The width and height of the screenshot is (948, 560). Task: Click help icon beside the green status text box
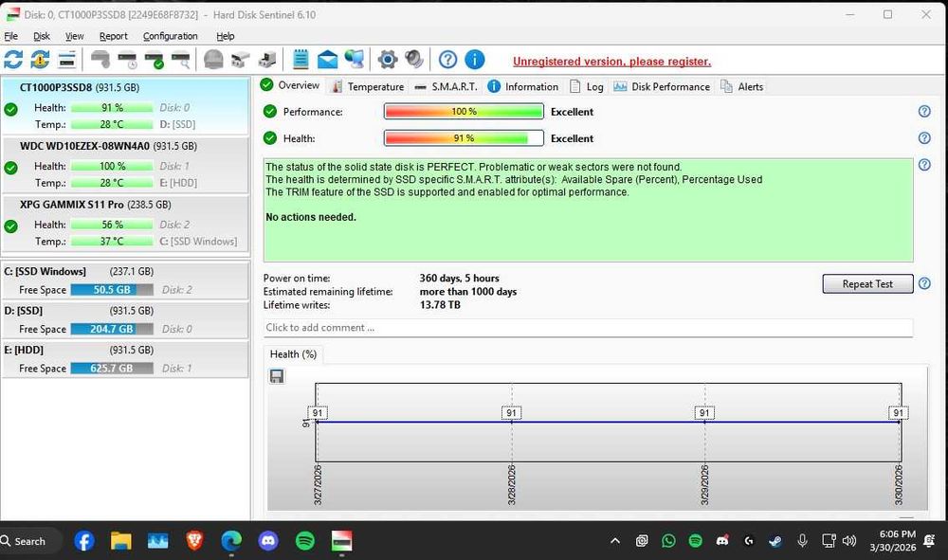point(924,164)
